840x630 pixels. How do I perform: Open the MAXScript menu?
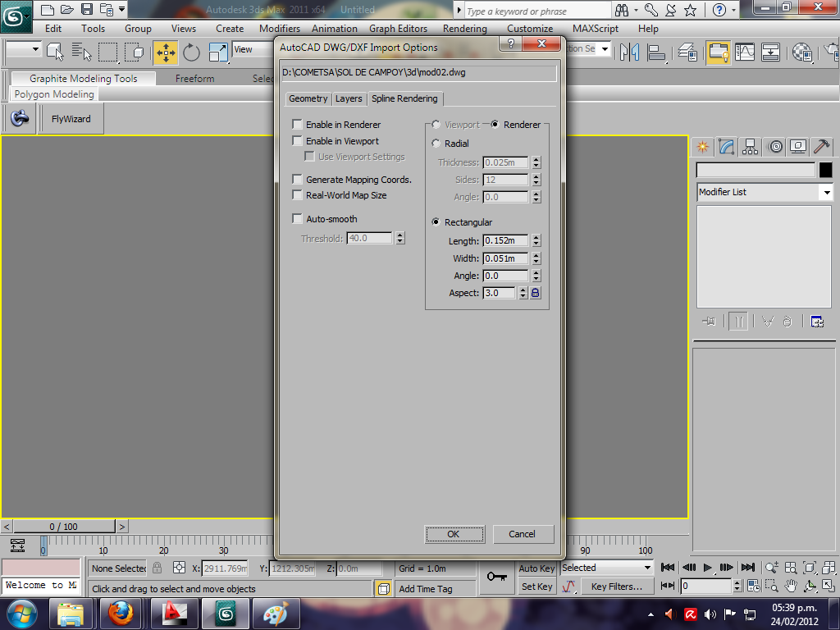click(596, 29)
